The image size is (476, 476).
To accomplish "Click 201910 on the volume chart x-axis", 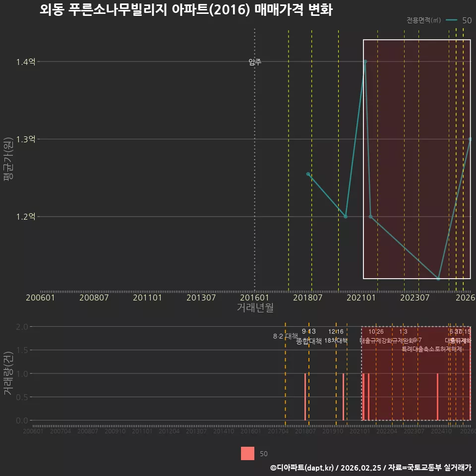I will click(x=333, y=431).
